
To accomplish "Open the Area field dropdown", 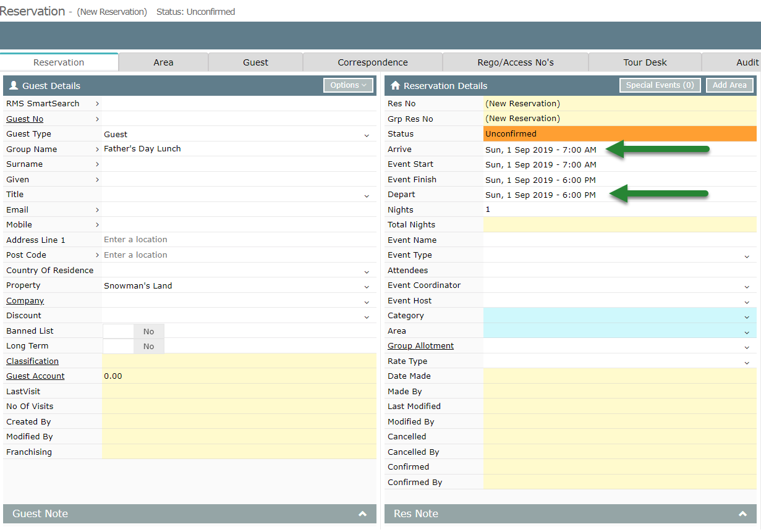I will click(x=747, y=332).
